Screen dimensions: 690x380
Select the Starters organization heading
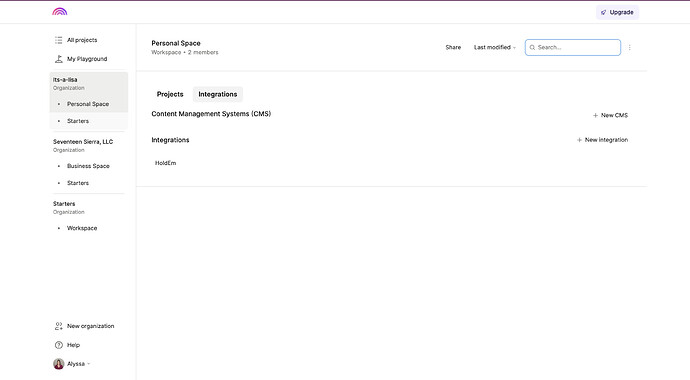(x=64, y=204)
